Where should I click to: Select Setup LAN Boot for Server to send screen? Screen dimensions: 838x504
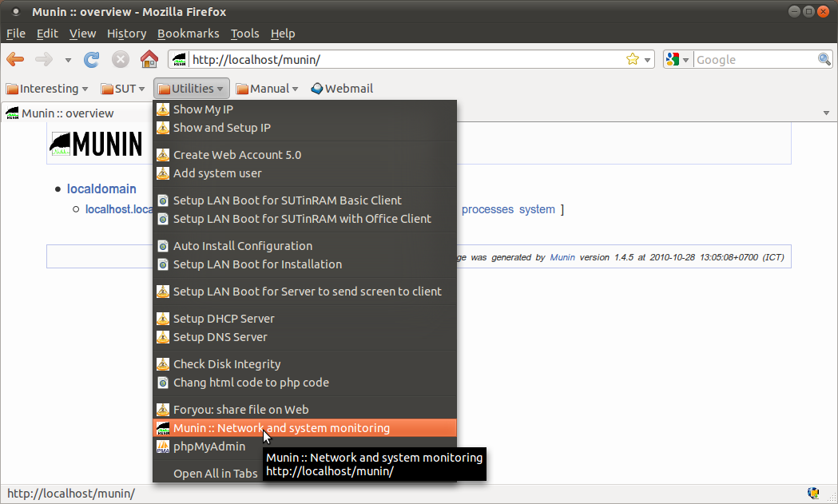304,292
